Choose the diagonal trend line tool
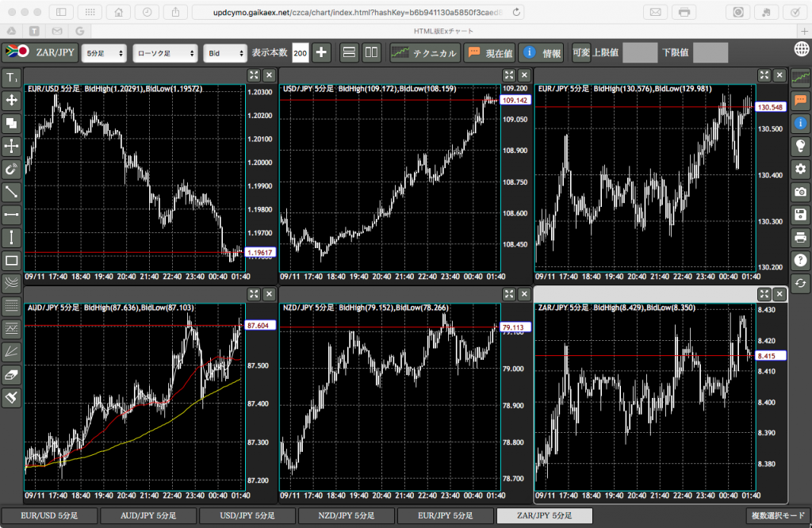This screenshot has height=528, width=812. tap(12, 192)
